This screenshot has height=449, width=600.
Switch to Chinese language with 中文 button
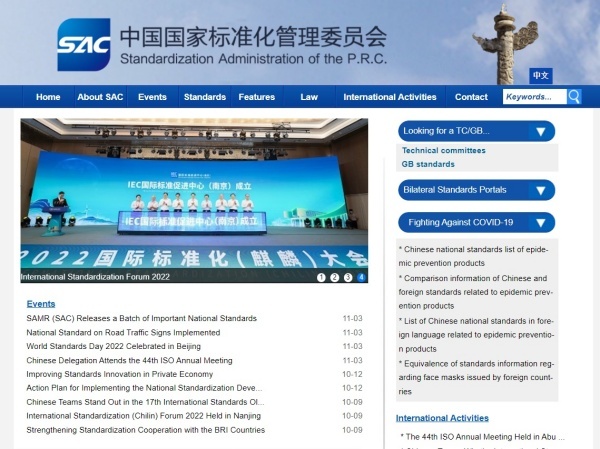click(541, 75)
